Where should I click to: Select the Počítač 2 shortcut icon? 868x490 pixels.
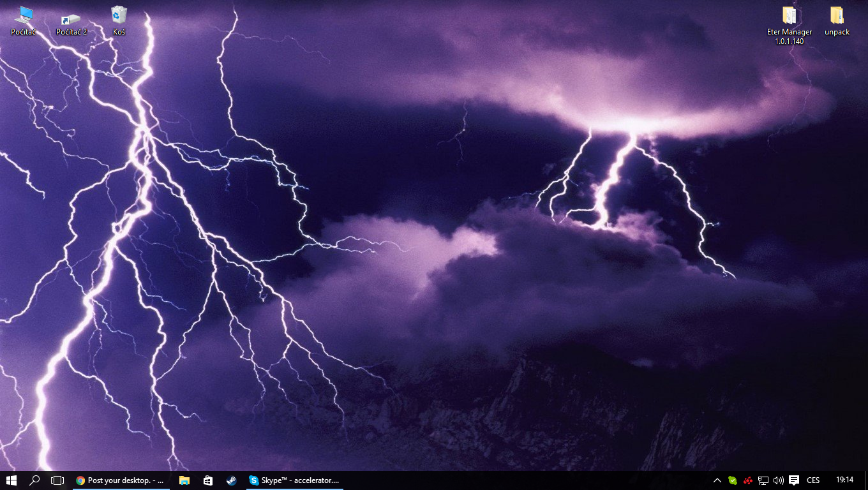71,20
